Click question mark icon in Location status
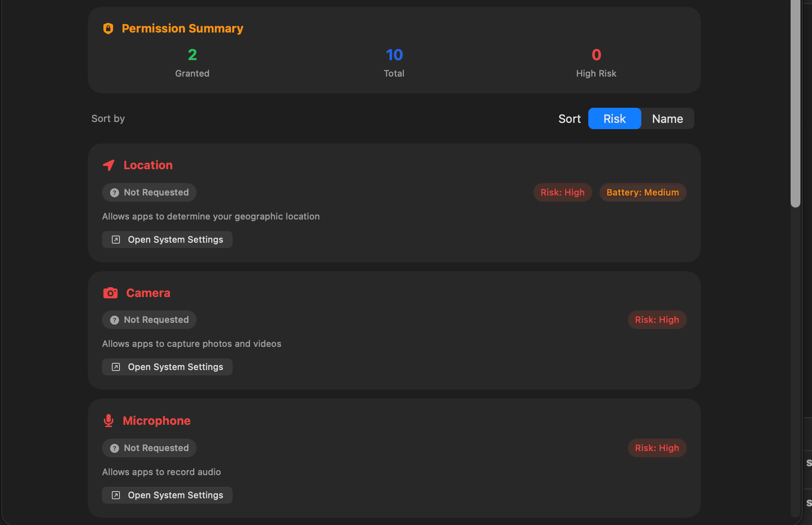This screenshot has height=525, width=812. [115, 193]
